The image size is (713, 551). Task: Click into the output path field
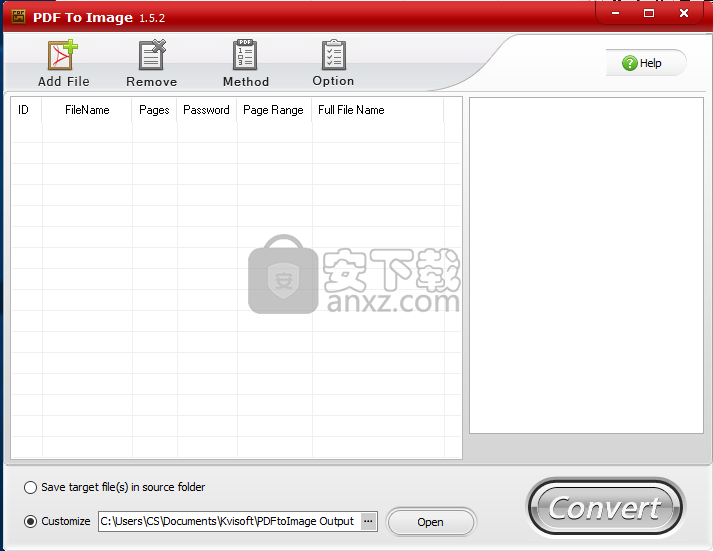pyautogui.click(x=230, y=521)
